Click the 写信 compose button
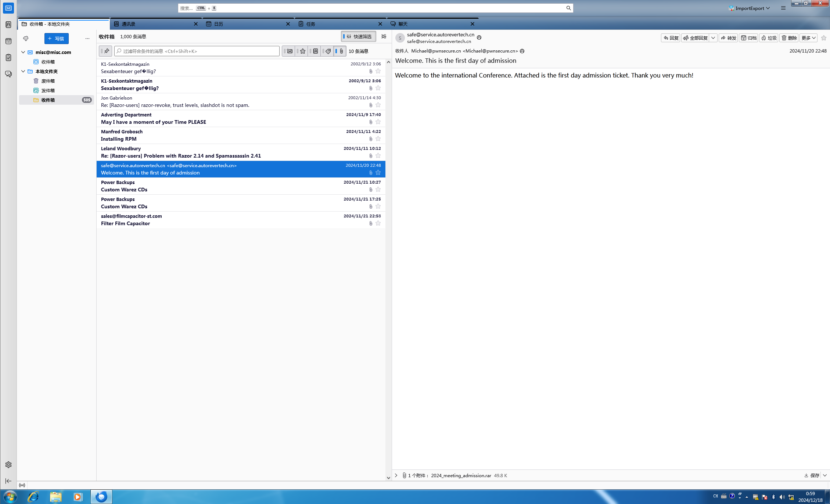 pos(57,38)
